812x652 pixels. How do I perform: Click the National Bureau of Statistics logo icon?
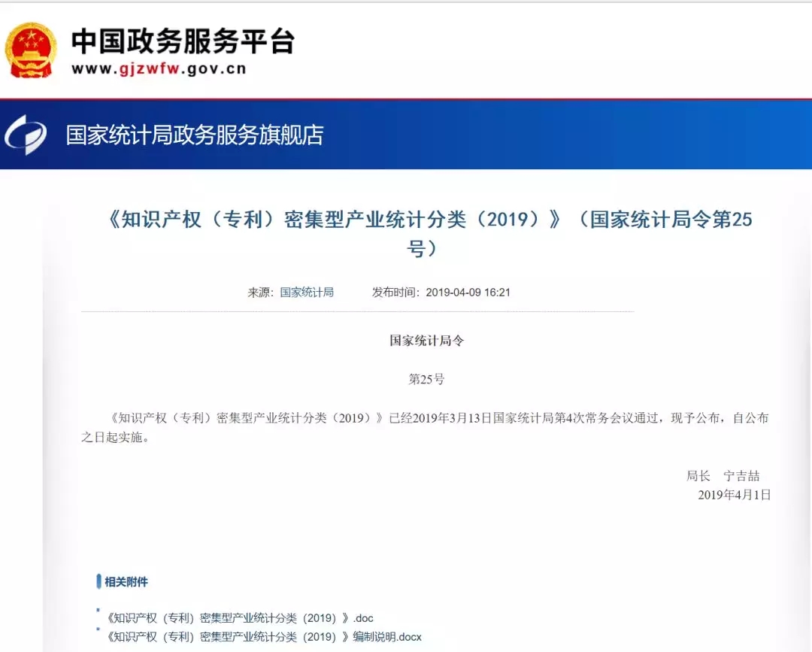tap(26, 135)
